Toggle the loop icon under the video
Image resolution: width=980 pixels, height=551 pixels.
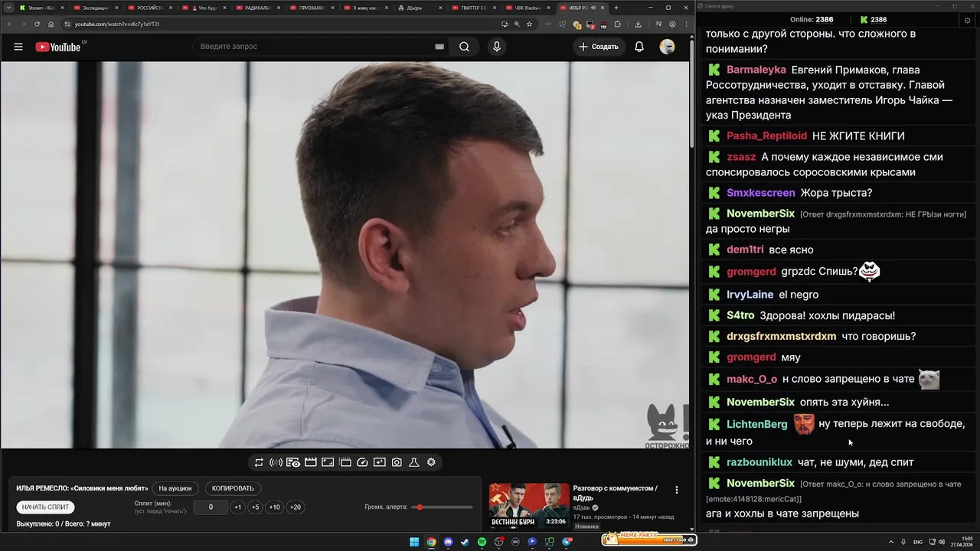259,462
